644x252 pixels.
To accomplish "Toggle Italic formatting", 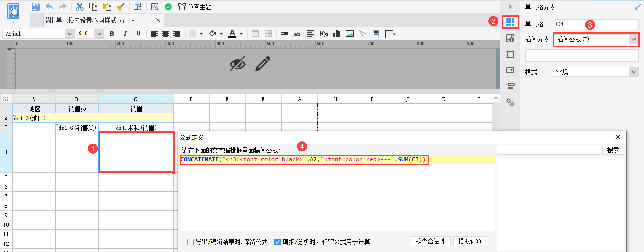I will coord(125,34).
